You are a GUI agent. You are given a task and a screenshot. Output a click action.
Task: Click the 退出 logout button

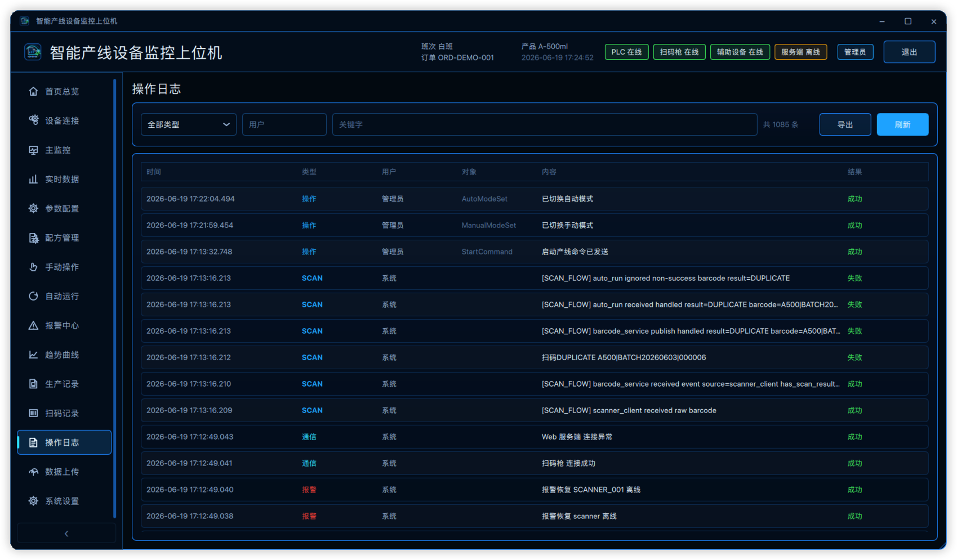coord(909,52)
